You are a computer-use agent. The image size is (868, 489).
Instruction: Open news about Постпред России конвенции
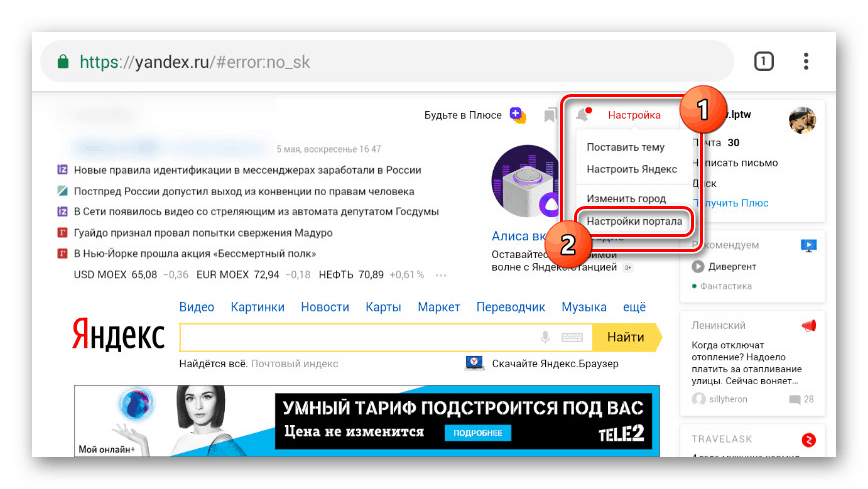click(x=244, y=191)
